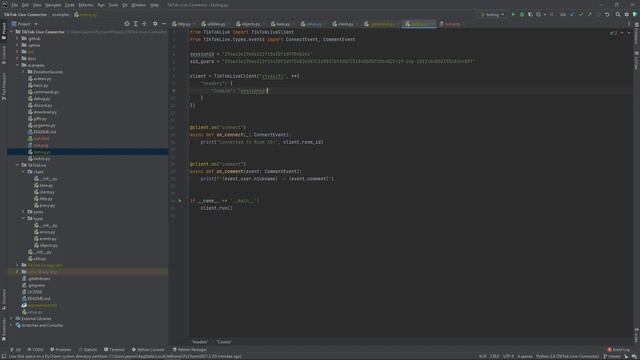Open Project panel options gear
This screenshot has width=640, height=360.
155,24
